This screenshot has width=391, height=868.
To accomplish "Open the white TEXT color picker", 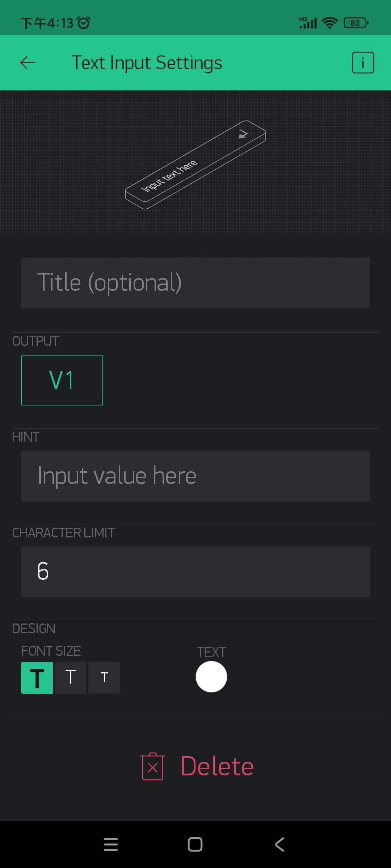I will click(211, 677).
